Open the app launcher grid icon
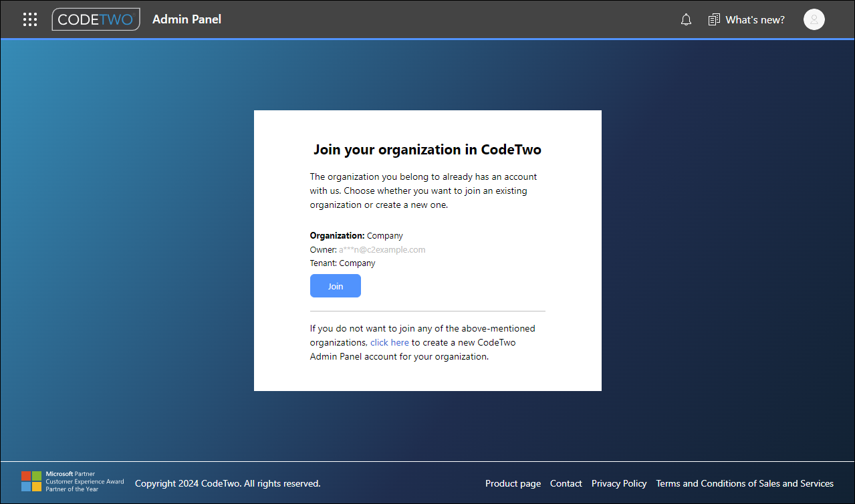Image resolution: width=855 pixels, height=504 pixels. (30, 19)
